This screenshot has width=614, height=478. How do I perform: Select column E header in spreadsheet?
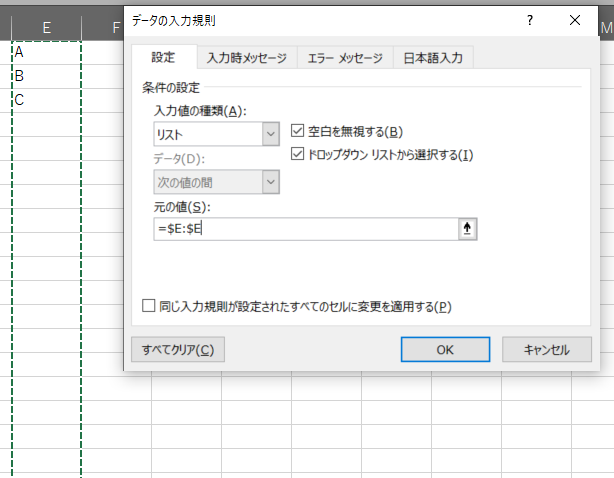(x=47, y=28)
